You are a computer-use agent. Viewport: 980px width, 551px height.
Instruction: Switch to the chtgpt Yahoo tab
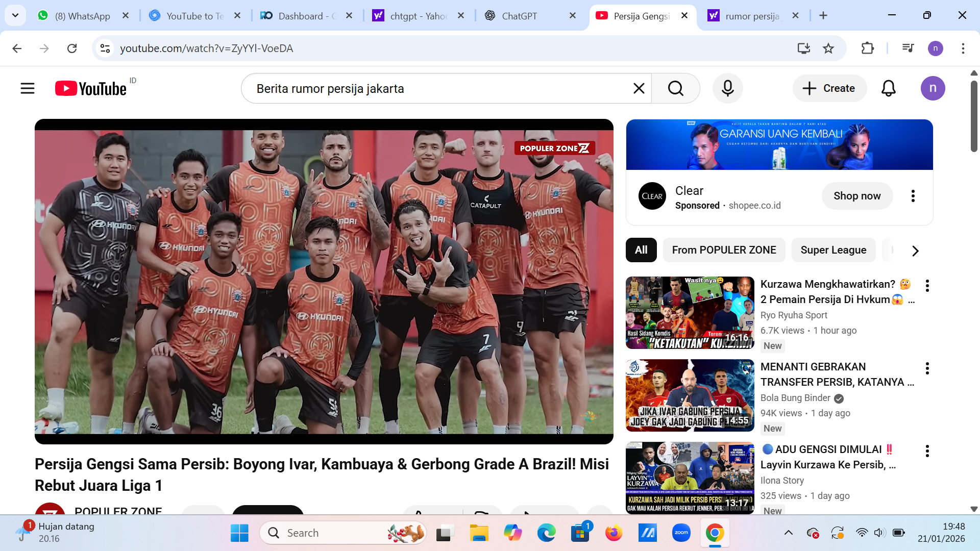pos(419,16)
